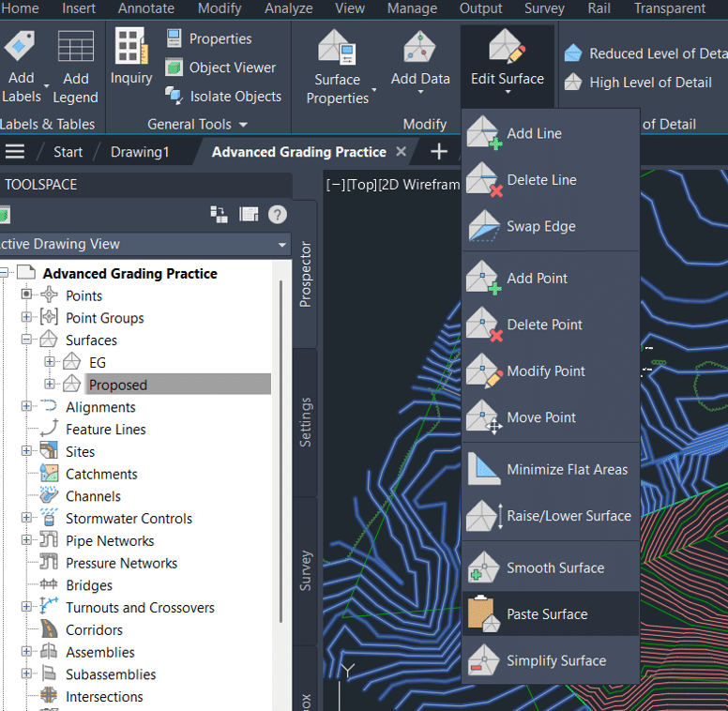Launch the Object Viewer icon
728x711 pixels.
[174, 68]
